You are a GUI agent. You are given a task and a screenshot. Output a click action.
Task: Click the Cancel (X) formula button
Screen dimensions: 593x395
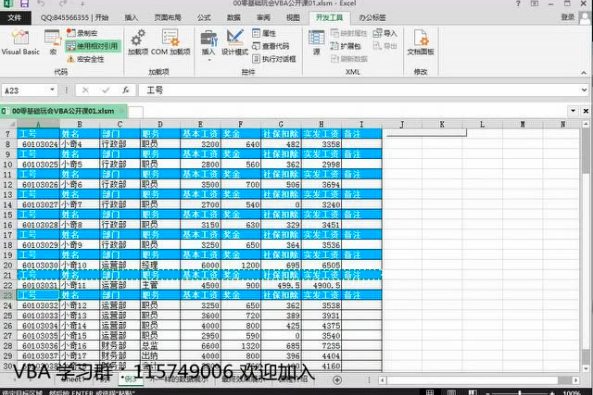(x=85, y=90)
